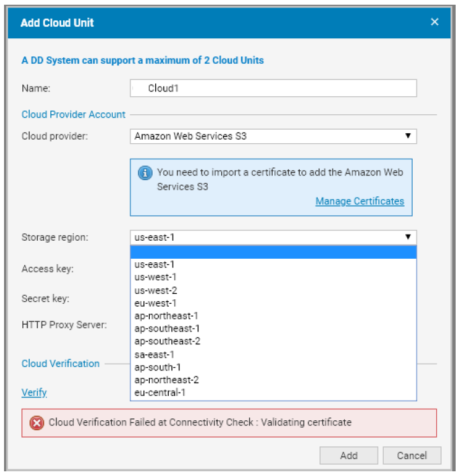The height and width of the screenshot is (476, 461).
Task: Click the Verify link
Action: [x=34, y=393]
